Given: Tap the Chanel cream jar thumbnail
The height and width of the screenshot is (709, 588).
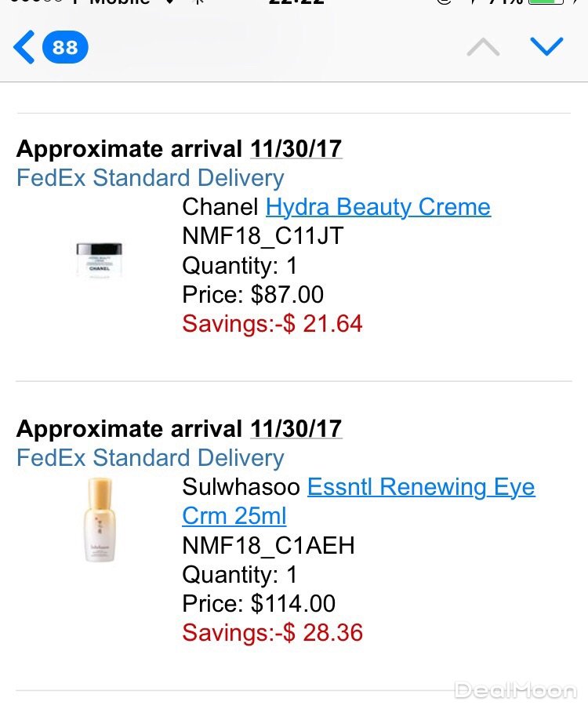Looking at the screenshot, I should pos(99,259).
